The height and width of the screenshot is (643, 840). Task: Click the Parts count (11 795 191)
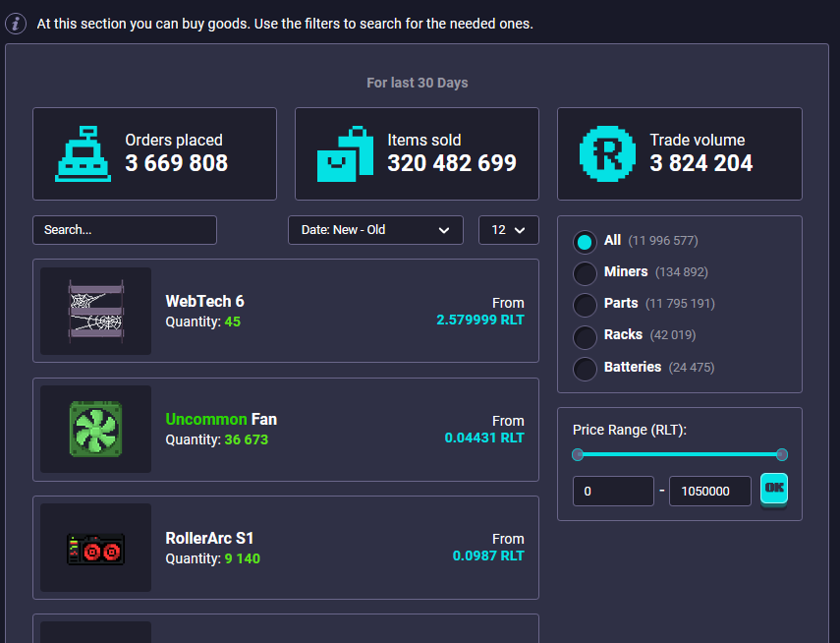[x=680, y=304]
